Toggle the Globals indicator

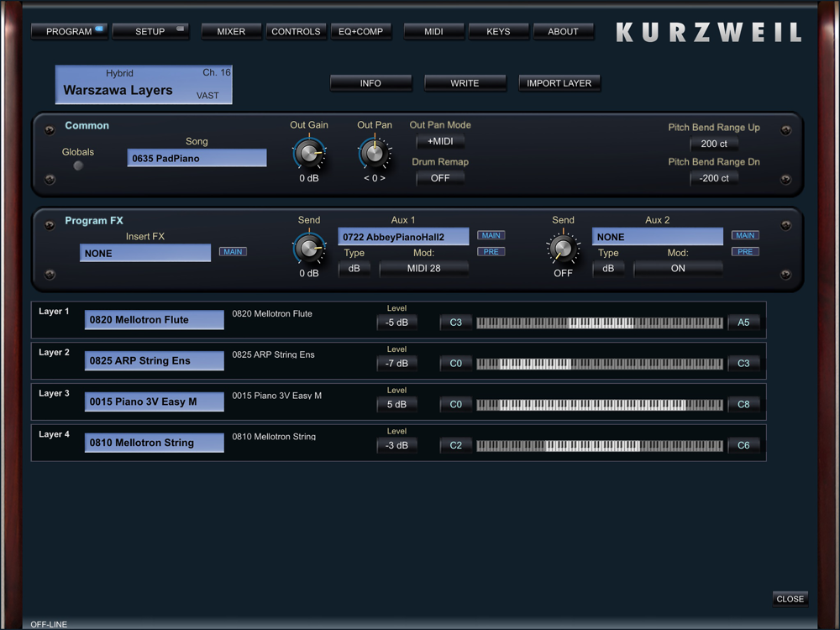78,165
